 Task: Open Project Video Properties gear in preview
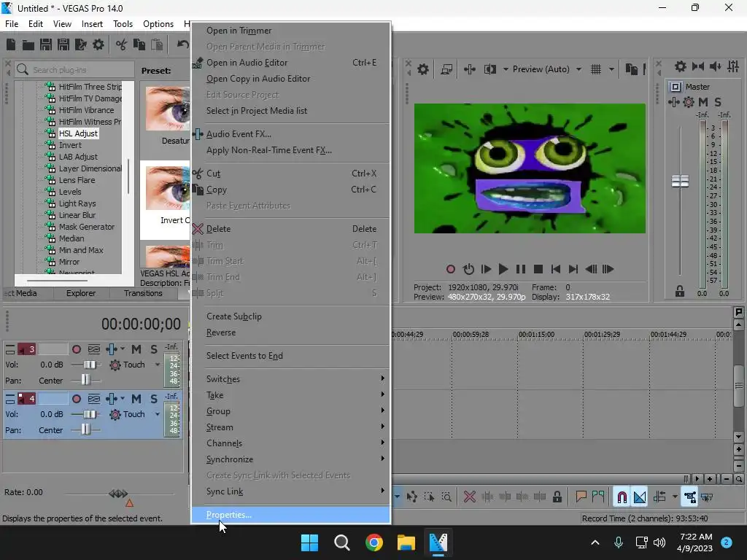[x=423, y=69]
